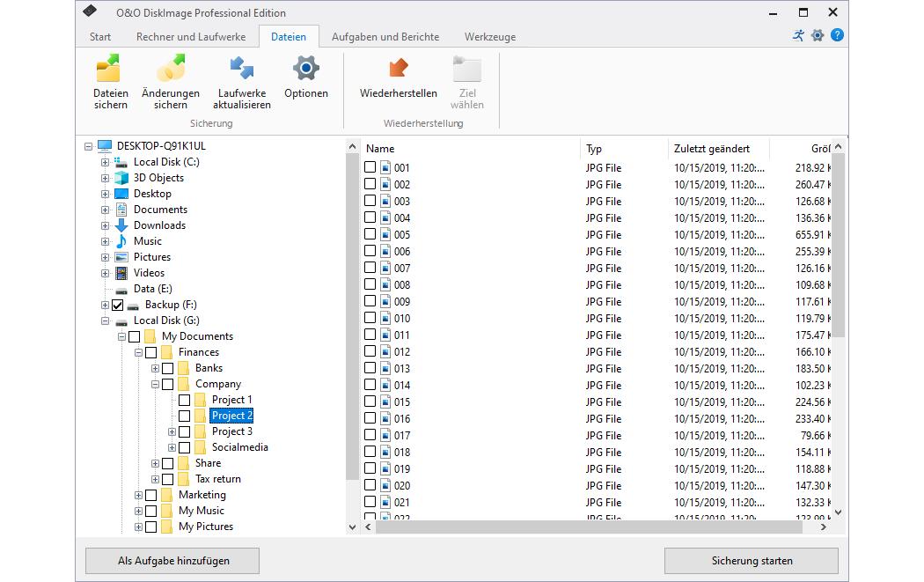This screenshot has height=582, width=924.
Task: Click the O&O DiskImage app logo icon
Action: tap(90, 11)
